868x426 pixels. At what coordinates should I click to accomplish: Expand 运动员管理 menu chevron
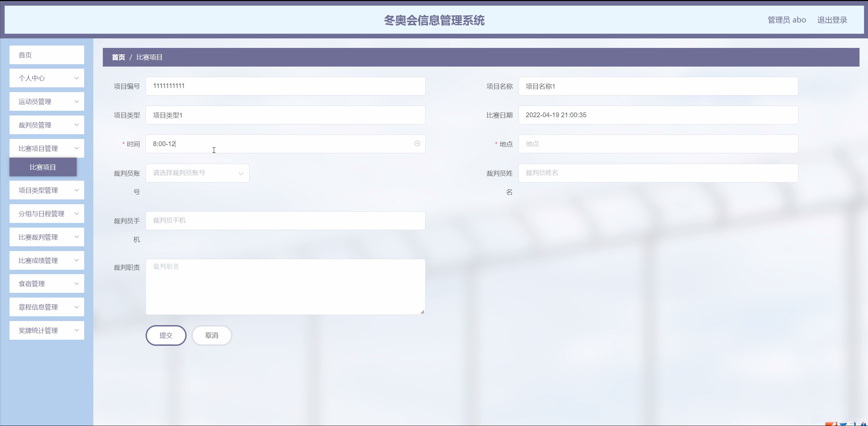pos(76,102)
